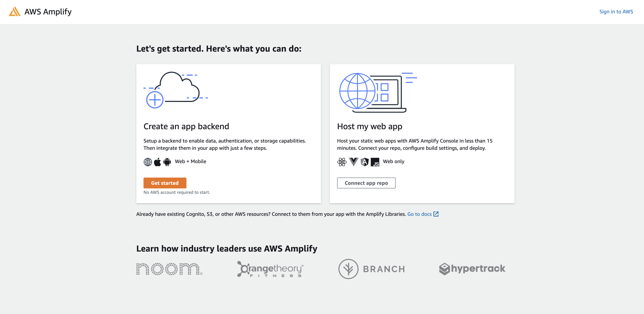Viewport: 644px width, 314px height.
Task: Click the React atom framework icon
Action: 342,162
